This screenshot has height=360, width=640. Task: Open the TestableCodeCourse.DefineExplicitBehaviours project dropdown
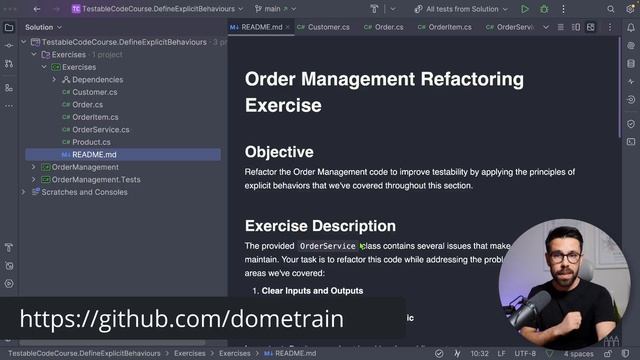158,9
